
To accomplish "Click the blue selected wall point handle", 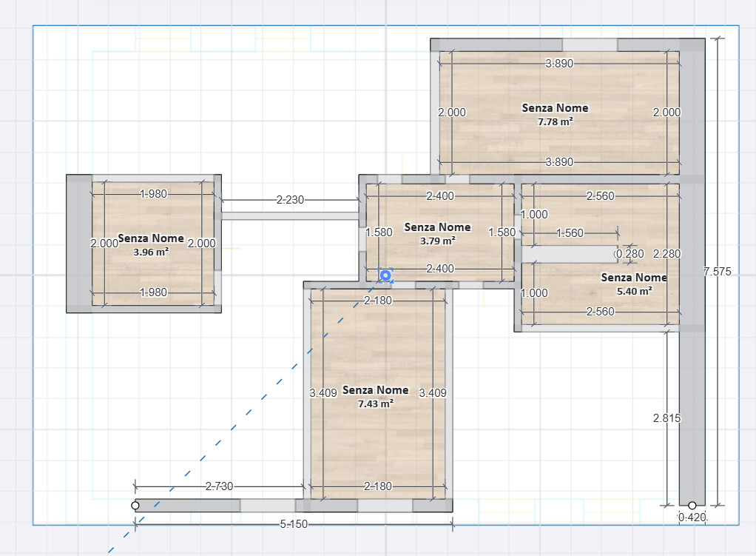I will point(385,275).
